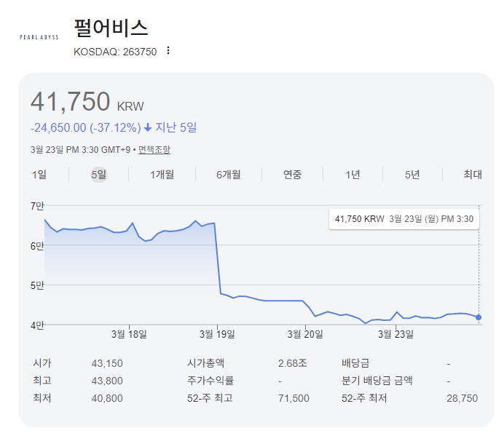Select the 5일 time range tab
This screenshot has width=504, height=436.
click(x=98, y=174)
